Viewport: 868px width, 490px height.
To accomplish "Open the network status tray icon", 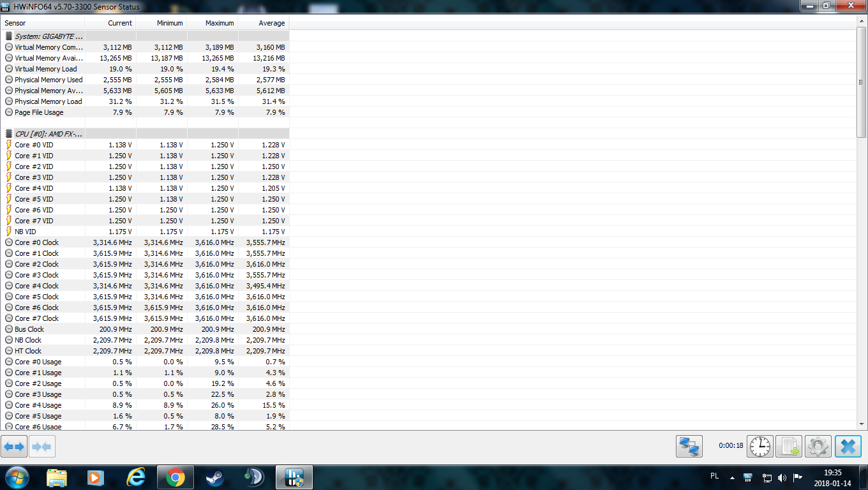I will click(767, 478).
